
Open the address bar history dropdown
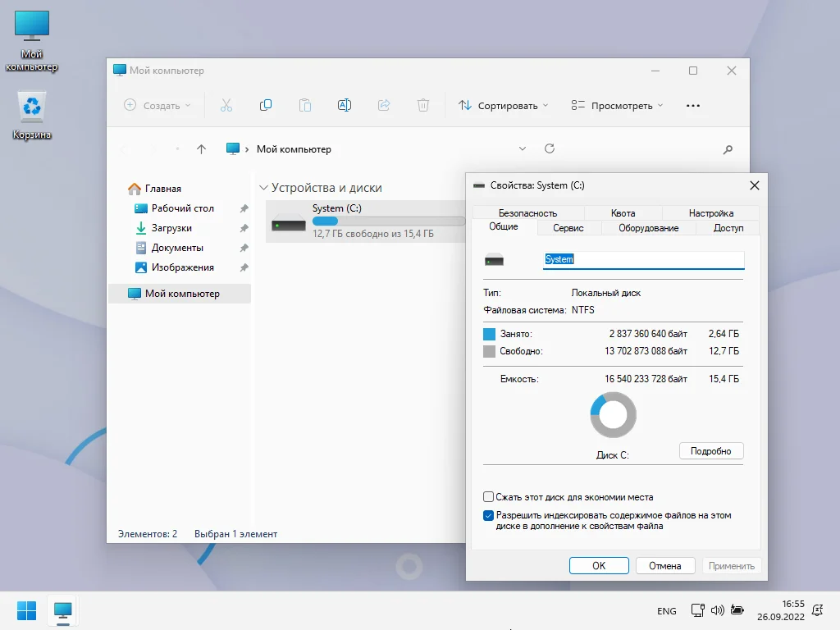coord(523,149)
